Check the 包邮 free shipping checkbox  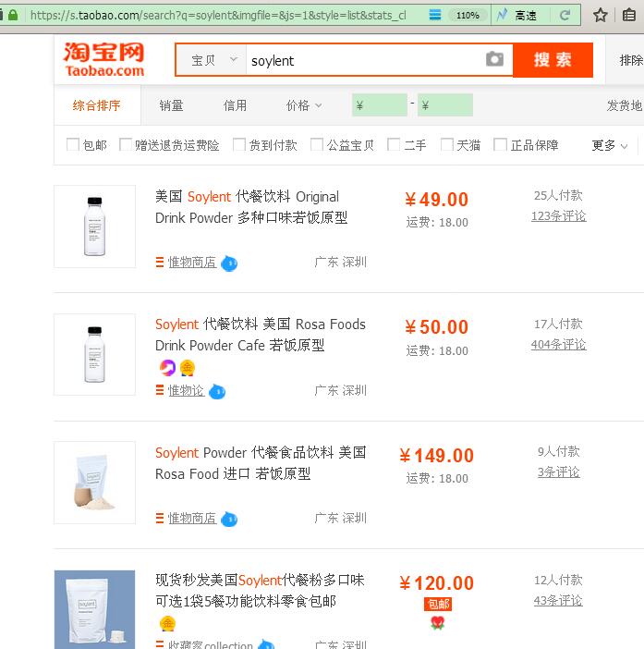click(73, 144)
